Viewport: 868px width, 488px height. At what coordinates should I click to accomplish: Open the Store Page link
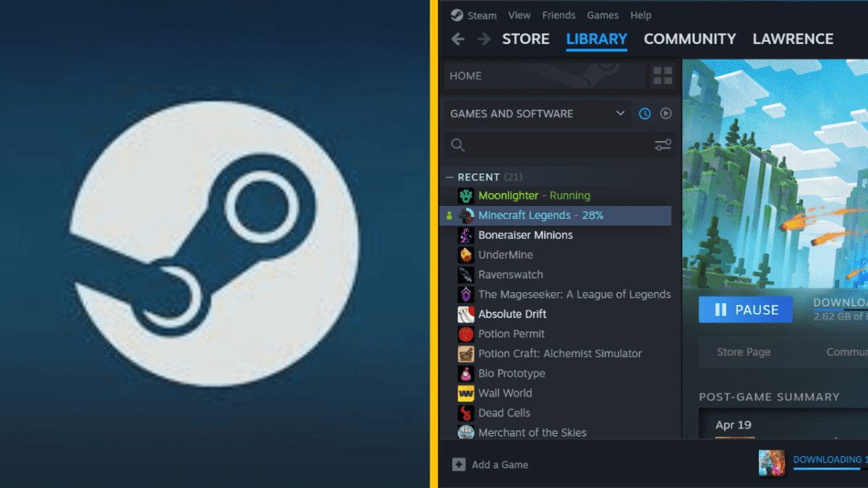744,352
